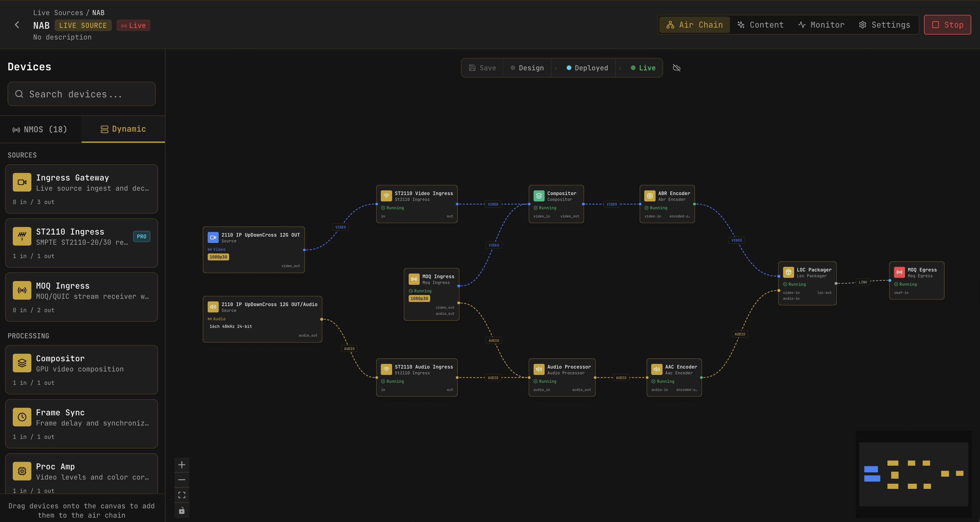This screenshot has width=980, height=522.
Task: Zoom in on the canvas
Action: tap(182, 464)
